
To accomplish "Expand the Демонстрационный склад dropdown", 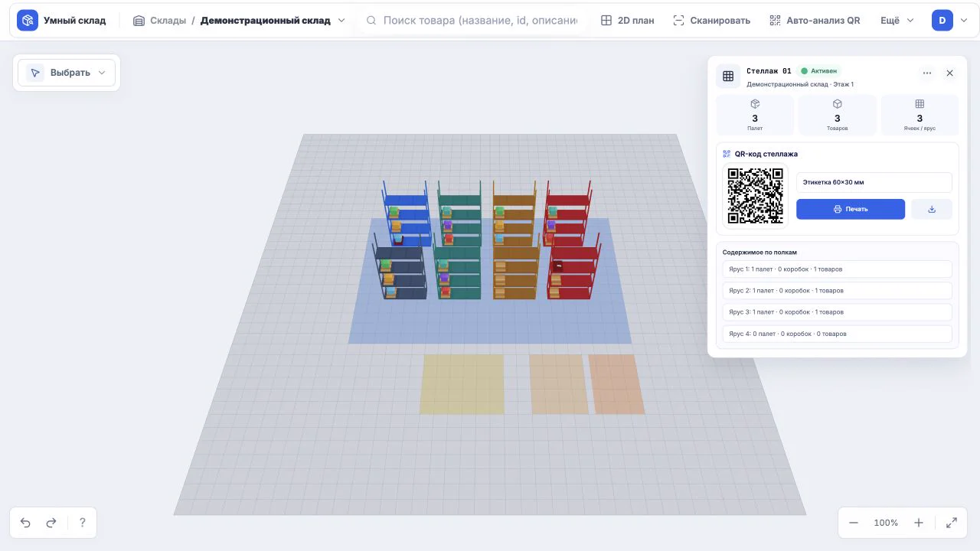I will click(341, 21).
